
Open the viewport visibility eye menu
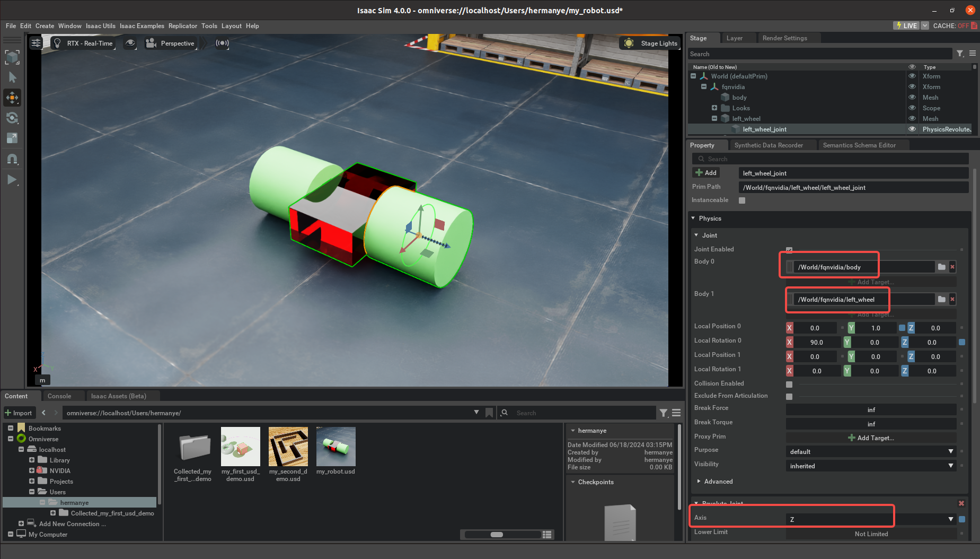coord(130,43)
